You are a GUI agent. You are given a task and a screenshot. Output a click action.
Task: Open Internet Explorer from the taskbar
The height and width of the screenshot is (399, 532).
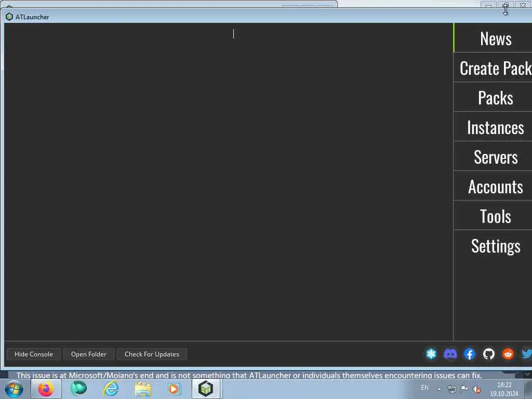pos(111,389)
